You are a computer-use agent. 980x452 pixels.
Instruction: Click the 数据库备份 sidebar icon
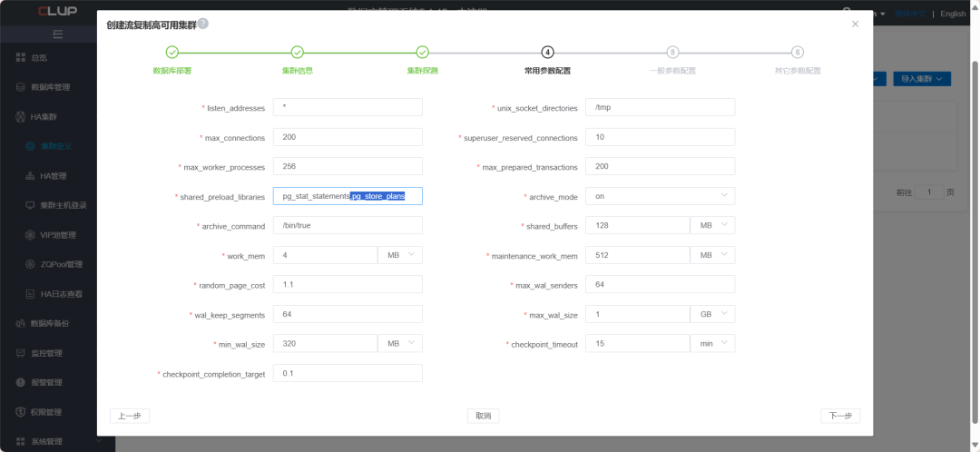(x=21, y=323)
